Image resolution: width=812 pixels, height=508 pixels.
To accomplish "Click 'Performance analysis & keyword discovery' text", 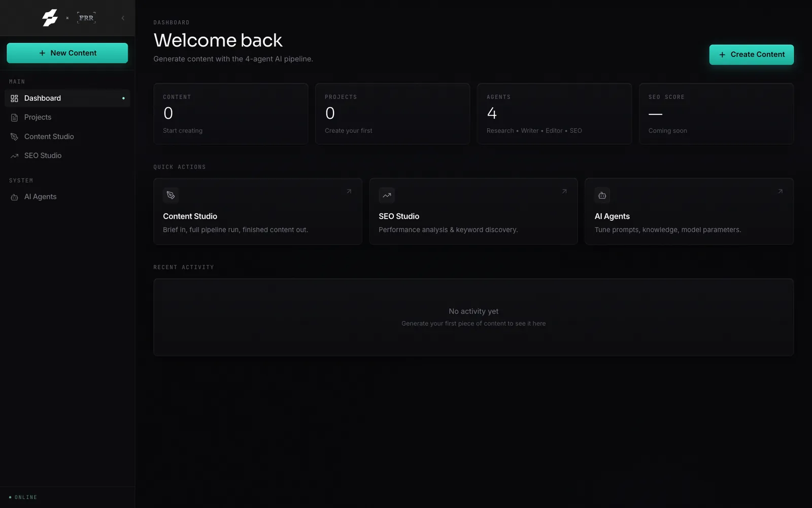I will click(x=448, y=230).
